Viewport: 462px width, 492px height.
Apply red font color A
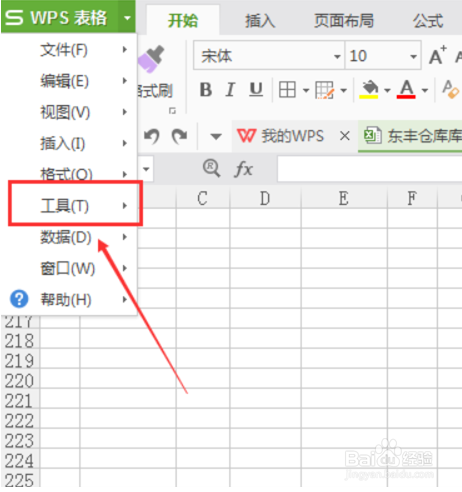click(406, 89)
